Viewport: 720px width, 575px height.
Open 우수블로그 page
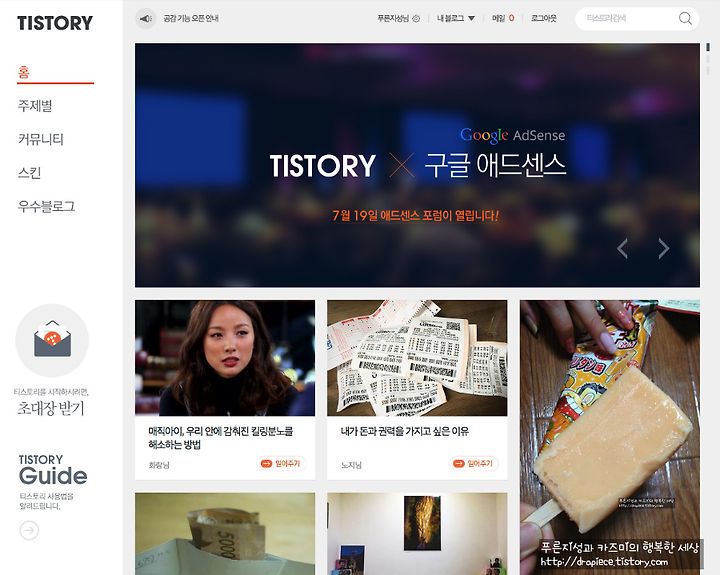[x=46, y=206]
